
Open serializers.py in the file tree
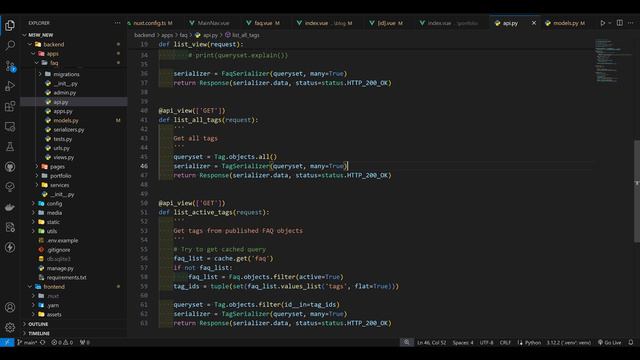[69, 130]
